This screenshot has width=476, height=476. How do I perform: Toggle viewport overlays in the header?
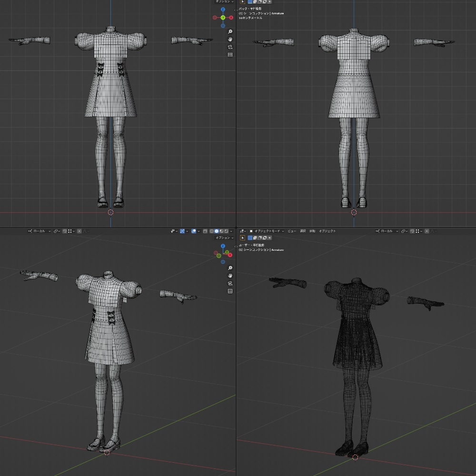click(193, 231)
